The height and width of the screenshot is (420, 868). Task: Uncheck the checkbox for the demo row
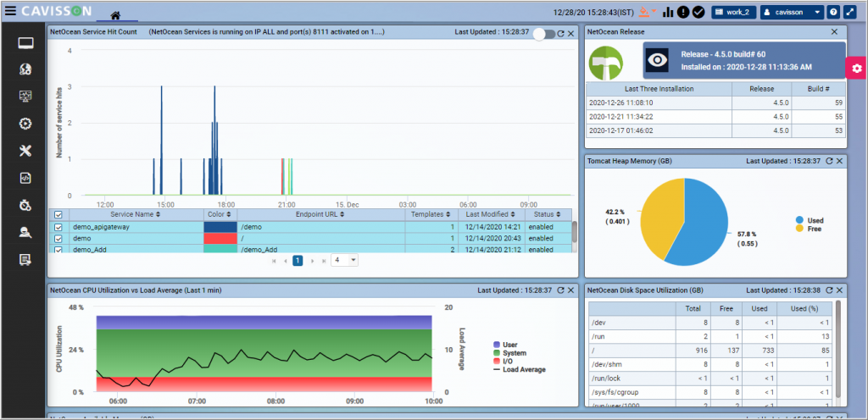coord(58,238)
